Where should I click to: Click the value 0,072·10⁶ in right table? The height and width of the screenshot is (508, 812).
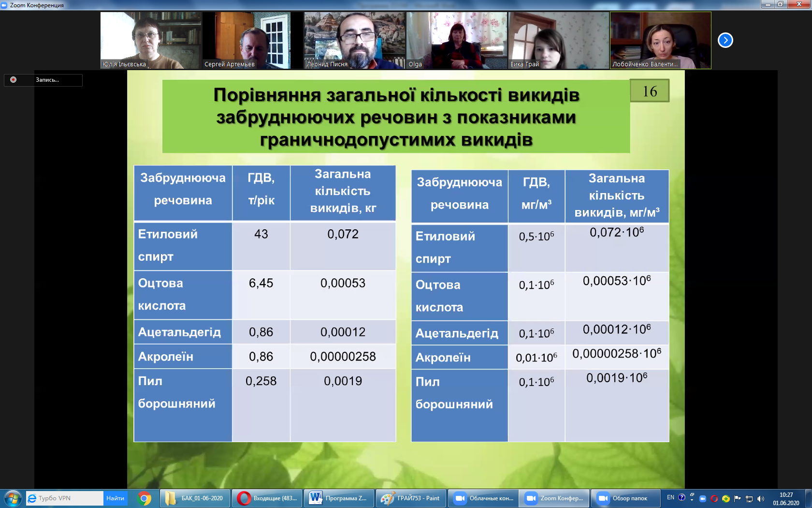tap(617, 232)
